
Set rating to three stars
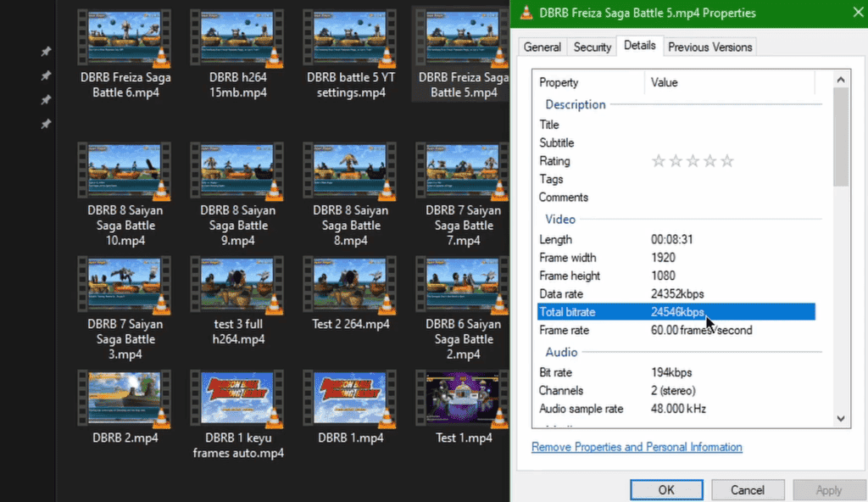(x=693, y=161)
